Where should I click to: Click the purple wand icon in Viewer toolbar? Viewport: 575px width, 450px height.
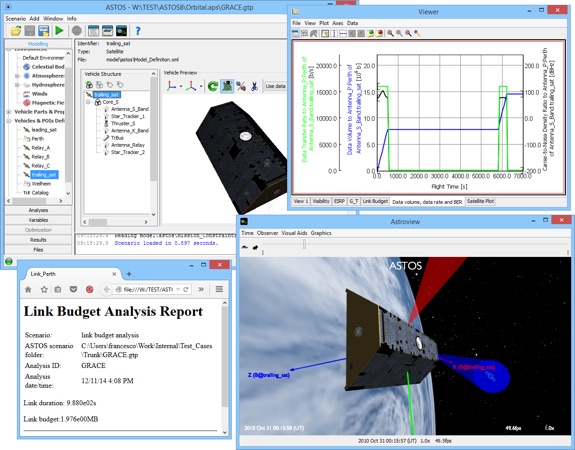417,33
